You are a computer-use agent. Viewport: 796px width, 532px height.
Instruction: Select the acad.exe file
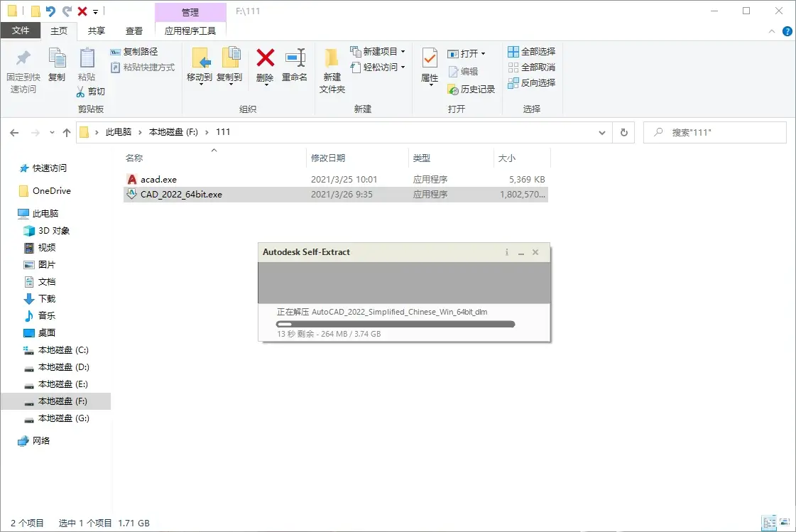(336, 180)
